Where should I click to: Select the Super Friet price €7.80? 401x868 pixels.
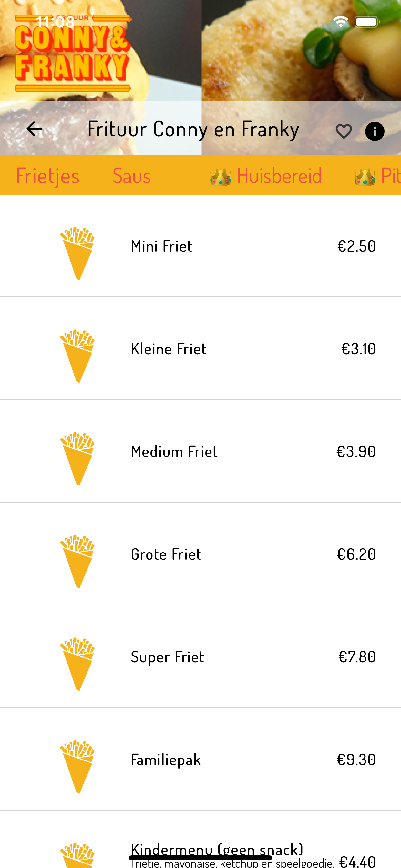357,657
